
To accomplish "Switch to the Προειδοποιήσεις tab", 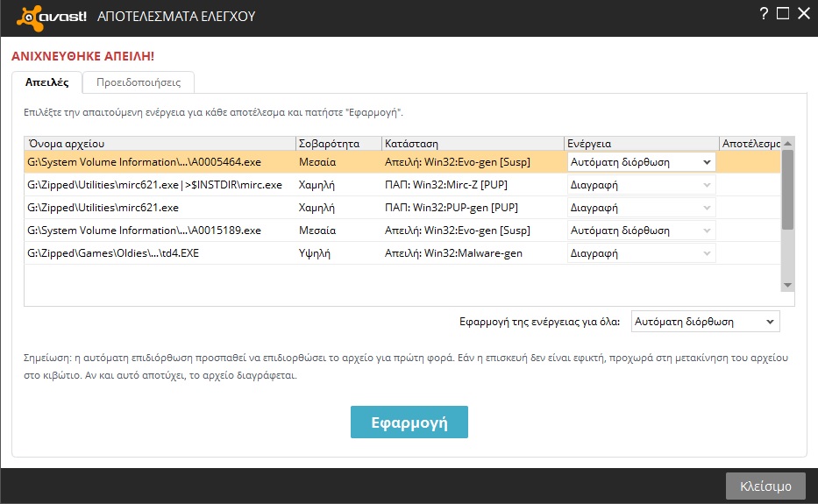I will tap(139, 82).
